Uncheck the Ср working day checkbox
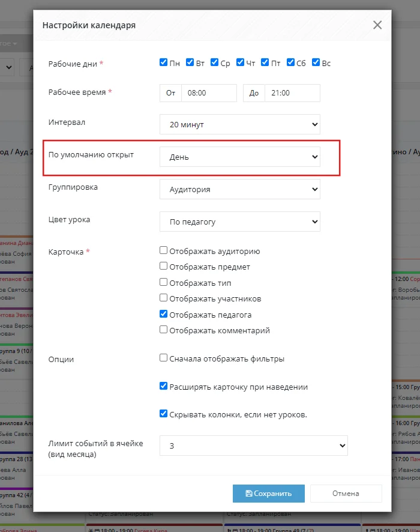 [x=214, y=62]
